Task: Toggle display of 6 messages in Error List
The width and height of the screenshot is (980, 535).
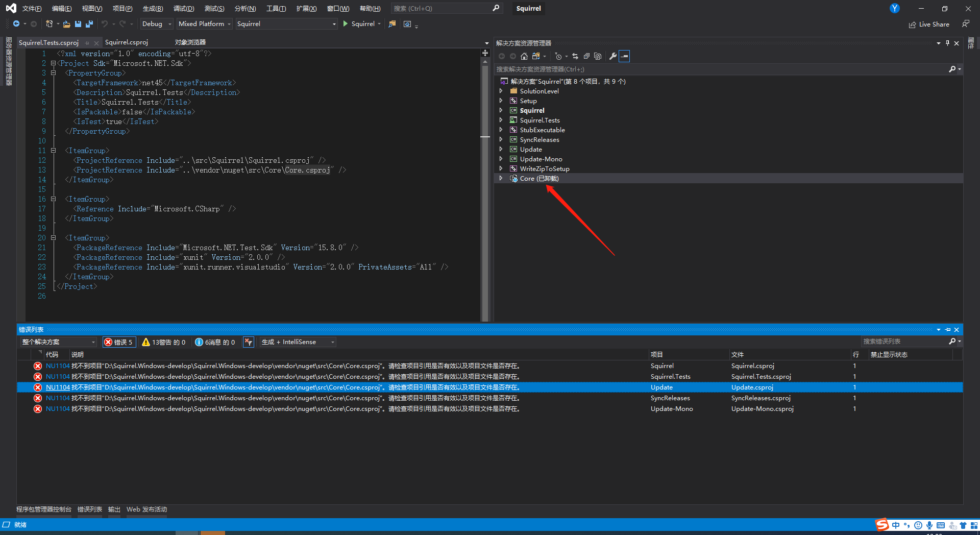Action: click(x=215, y=342)
